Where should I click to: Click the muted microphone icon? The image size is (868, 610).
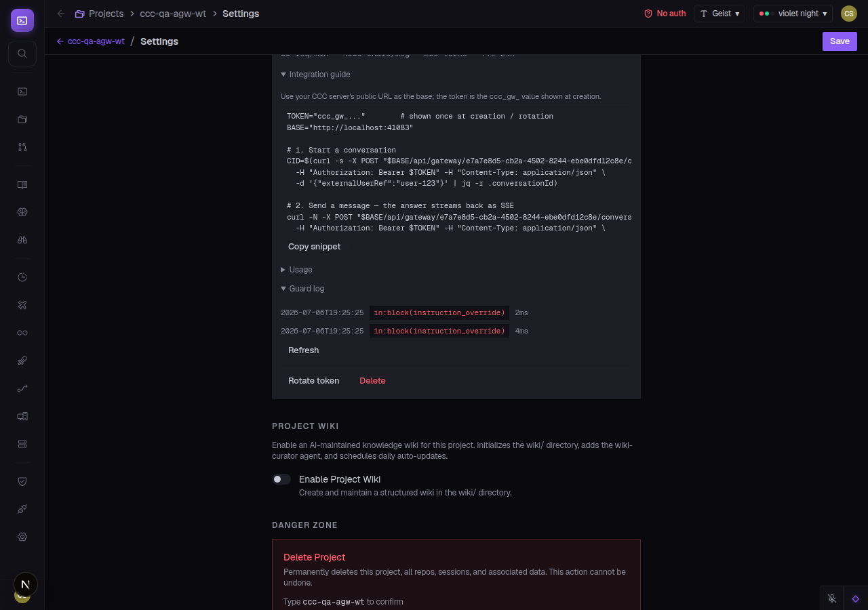(832, 598)
